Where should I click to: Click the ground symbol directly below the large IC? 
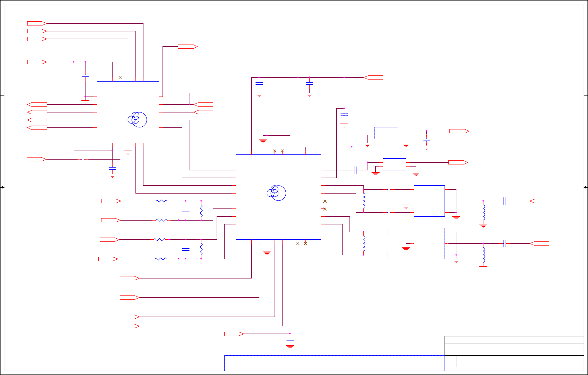point(267,253)
